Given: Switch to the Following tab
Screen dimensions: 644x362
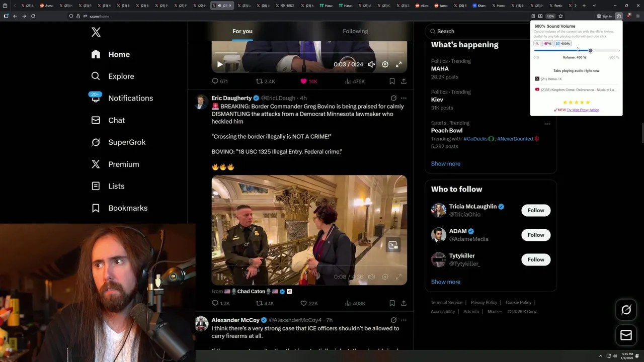Looking at the screenshot, I should (x=355, y=31).
